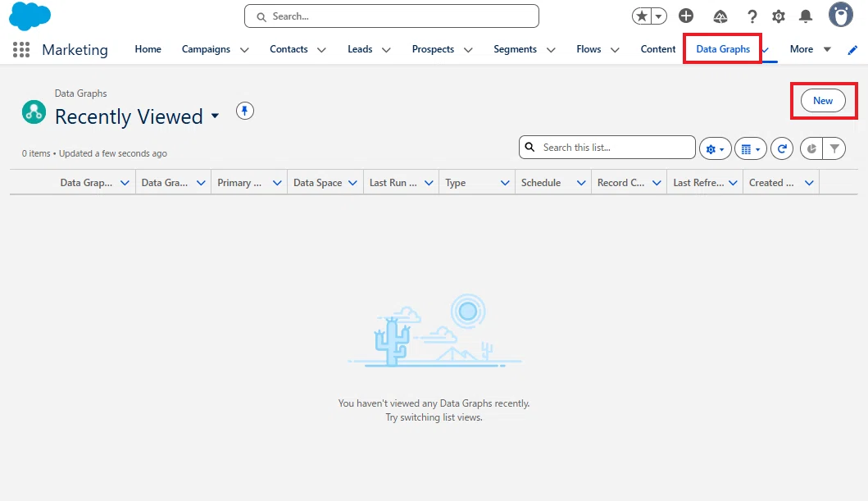This screenshot has width=868, height=501.
Task: Open the App Launcher dots grid
Action: coord(21,49)
